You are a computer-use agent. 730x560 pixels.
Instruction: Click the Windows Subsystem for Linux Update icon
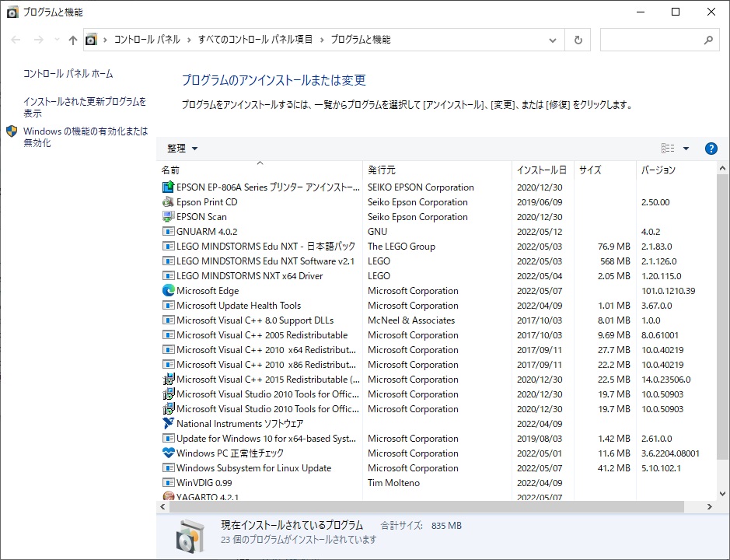click(x=168, y=467)
